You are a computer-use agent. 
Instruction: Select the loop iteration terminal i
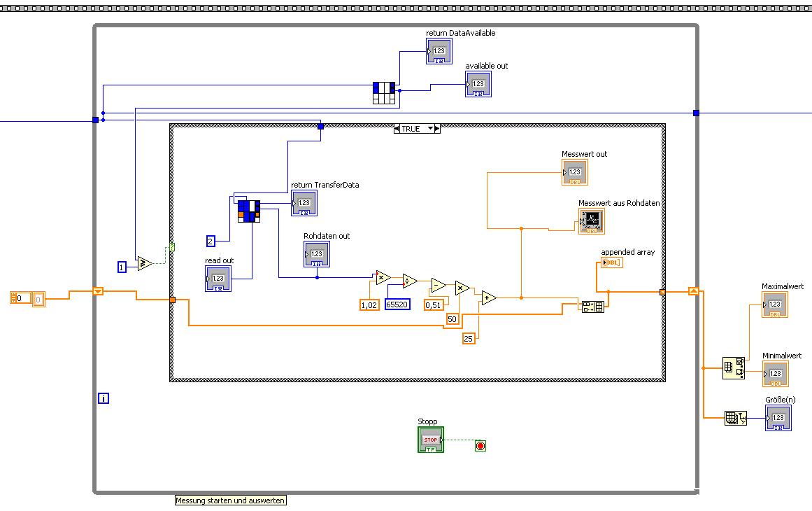click(104, 398)
